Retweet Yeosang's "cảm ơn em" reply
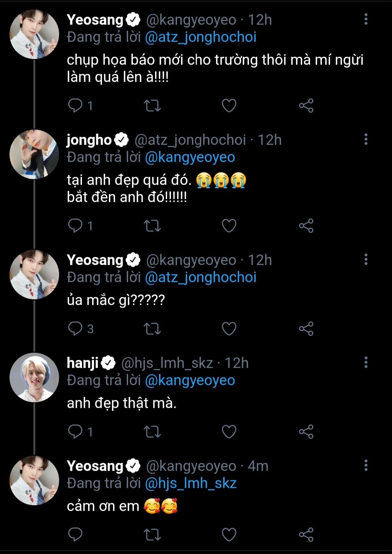 pyautogui.click(x=152, y=535)
